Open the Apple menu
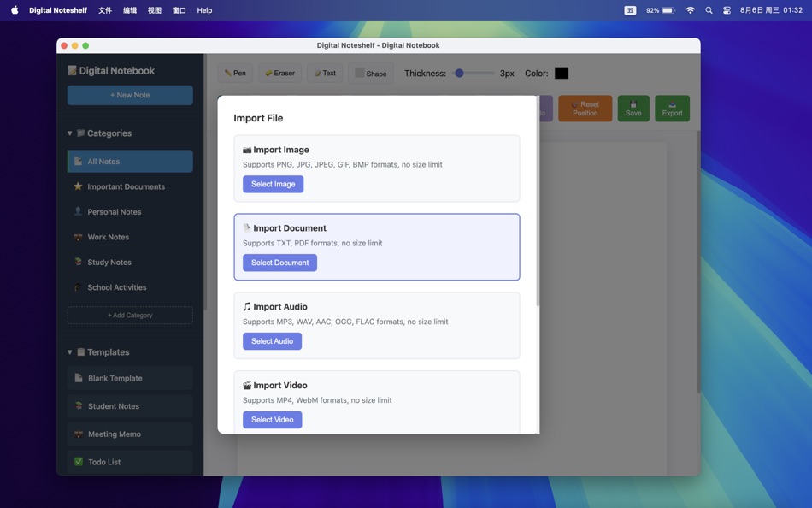The width and height of the screenshot is (812, 508). [15, 10]
